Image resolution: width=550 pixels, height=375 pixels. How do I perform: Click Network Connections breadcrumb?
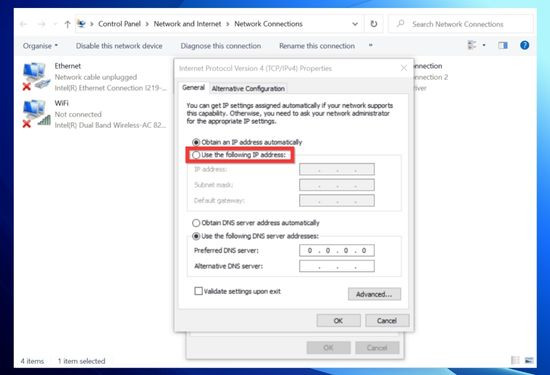268,24
